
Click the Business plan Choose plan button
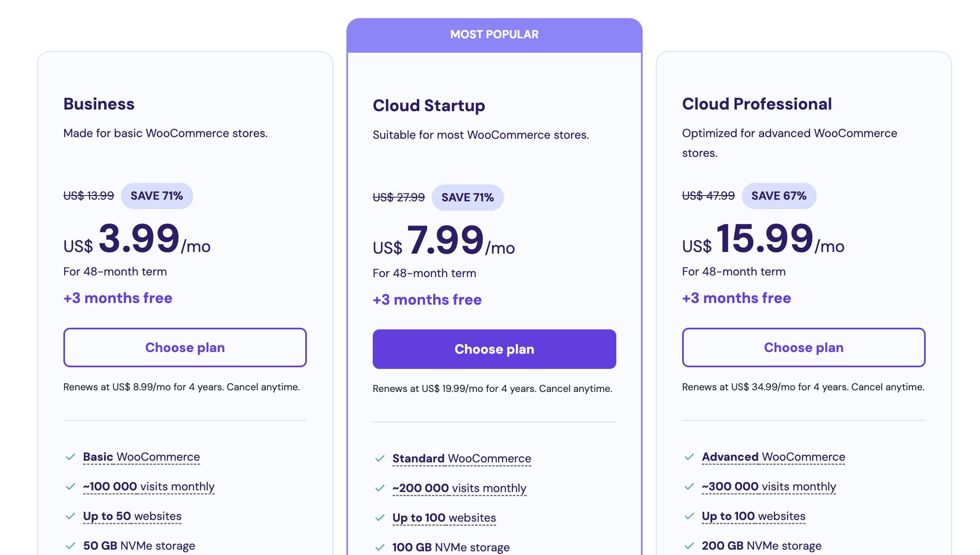(185, 347)
